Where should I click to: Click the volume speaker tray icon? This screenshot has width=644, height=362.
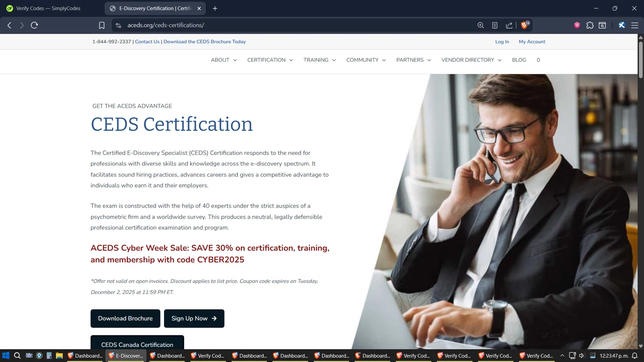pyautogui.click(x=582, y=356)
